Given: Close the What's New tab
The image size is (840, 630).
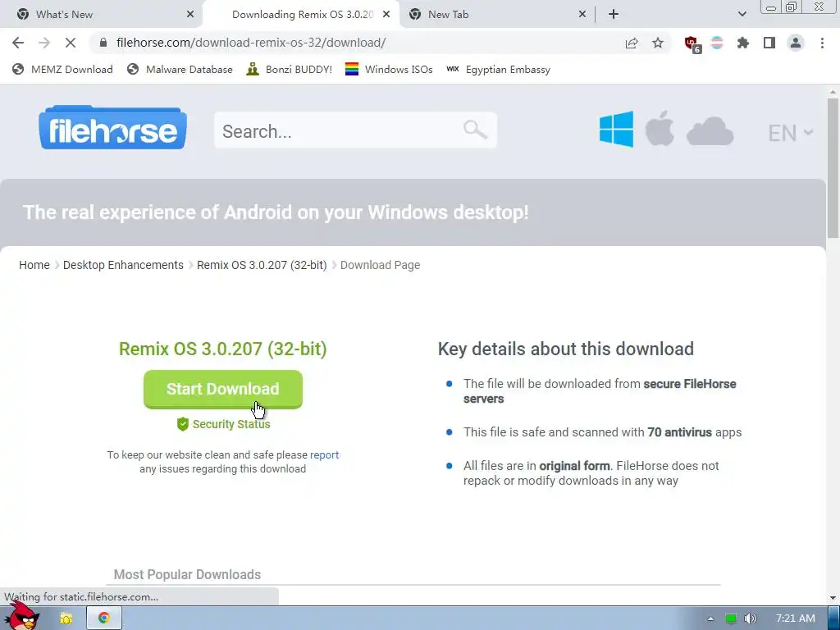Looking at the screenshot, I should point(190,15).
